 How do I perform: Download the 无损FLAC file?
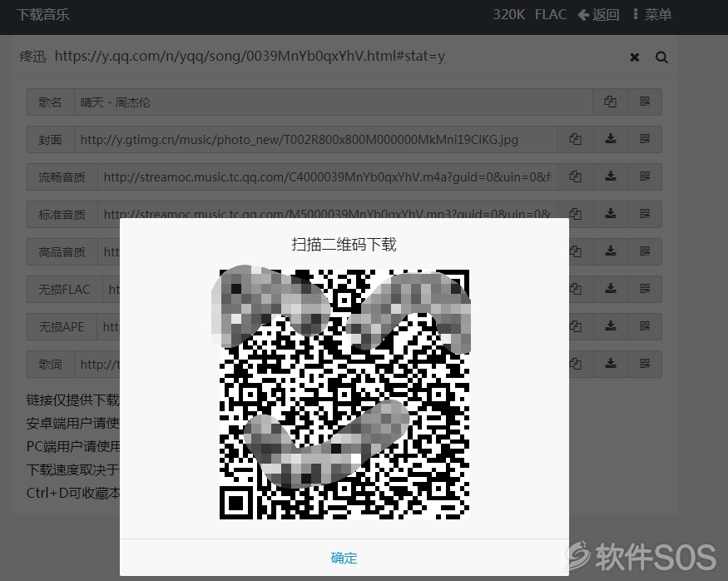pyautogui.click(x=611, y=289)
